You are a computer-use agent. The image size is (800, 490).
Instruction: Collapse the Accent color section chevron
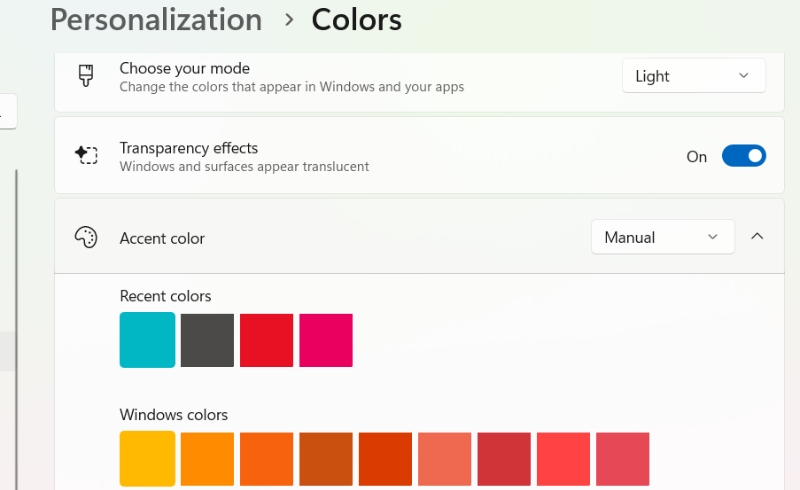click(757, 236)
